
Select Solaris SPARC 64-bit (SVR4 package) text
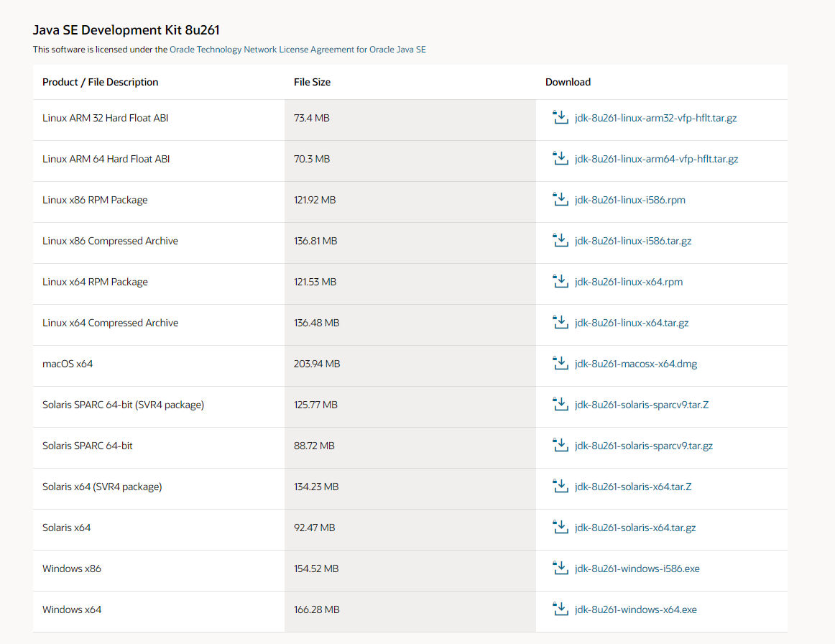(123, 405)
